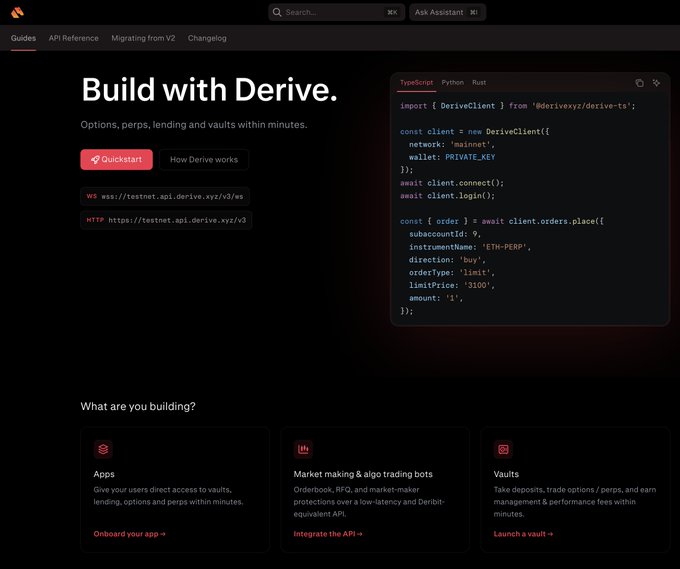
Task: Switch code sample to Rust
Action: click(x=479, y=82)
